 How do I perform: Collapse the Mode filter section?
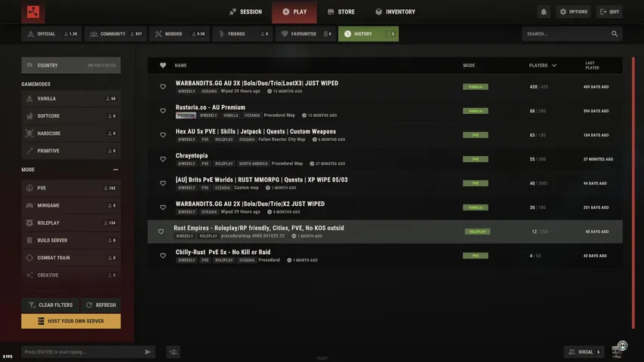pos(116,170)
